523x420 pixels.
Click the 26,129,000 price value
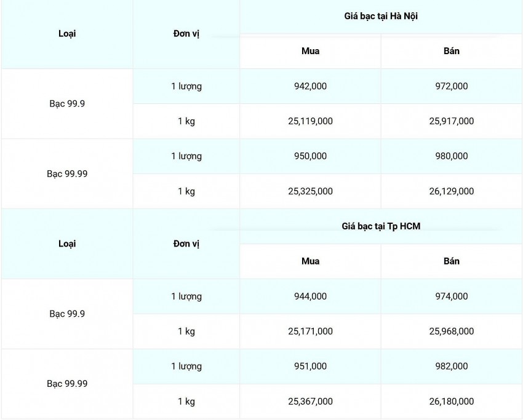pos(451,191)
